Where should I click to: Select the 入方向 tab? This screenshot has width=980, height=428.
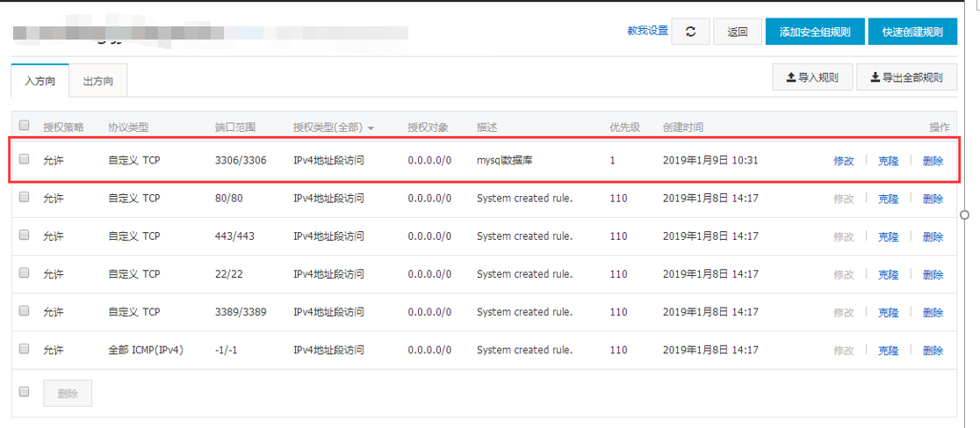[x=40, y=81]
